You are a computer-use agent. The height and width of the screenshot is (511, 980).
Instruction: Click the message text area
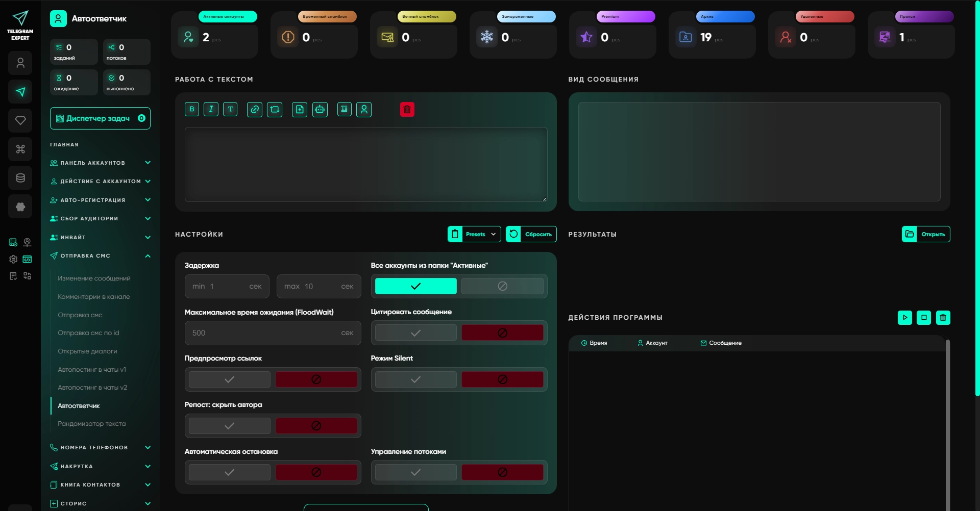(366, 164)
